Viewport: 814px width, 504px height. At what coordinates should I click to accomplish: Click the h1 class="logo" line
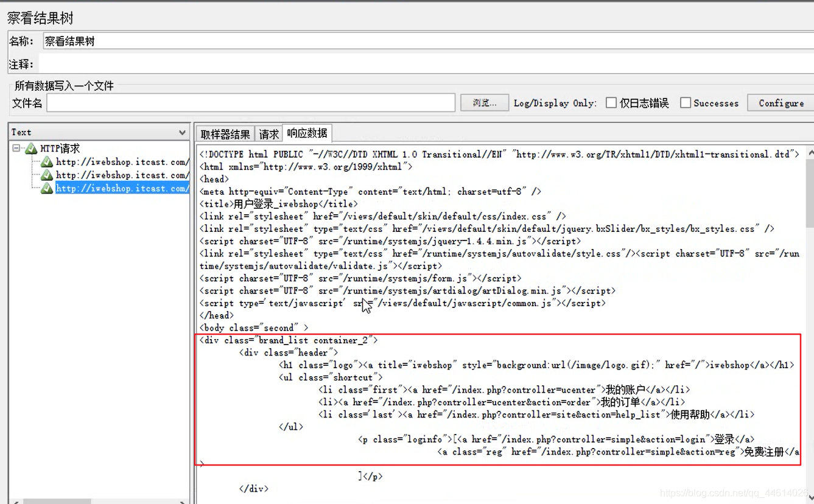[x=537, y=365]
